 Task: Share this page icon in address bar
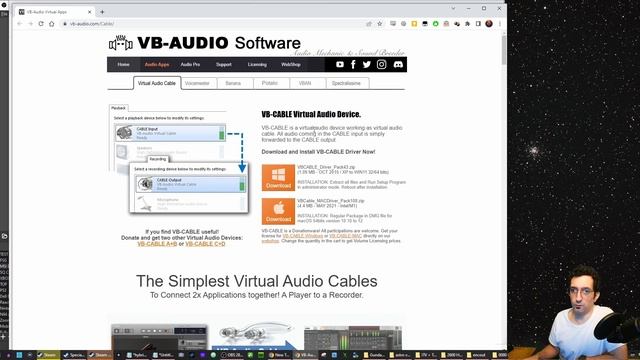coord(369,24)
